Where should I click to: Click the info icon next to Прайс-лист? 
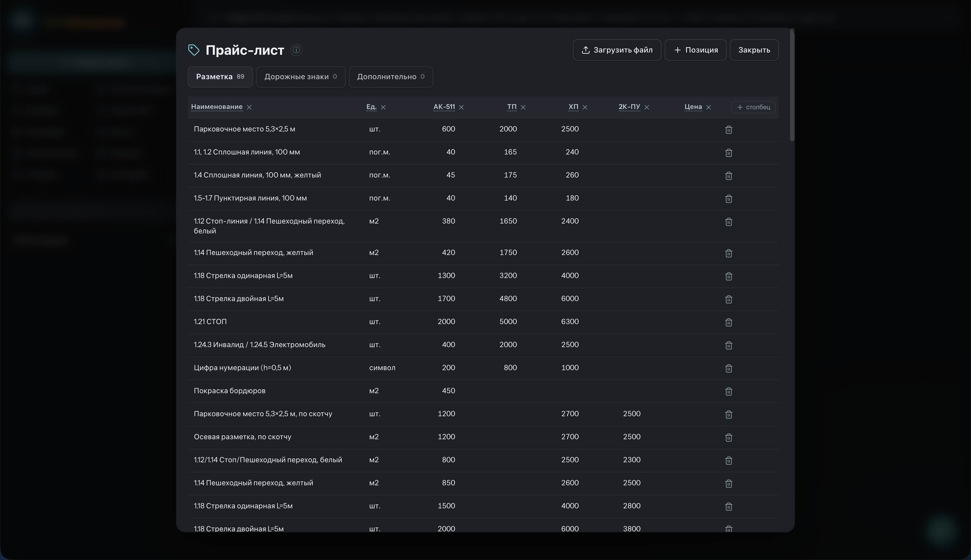coord(296,50)
